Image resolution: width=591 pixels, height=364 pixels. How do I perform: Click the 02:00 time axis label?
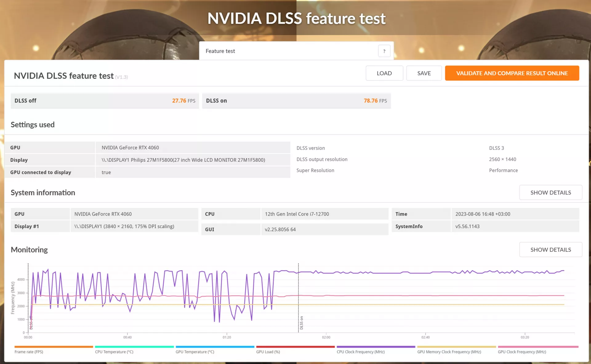[x=326, y=337]
